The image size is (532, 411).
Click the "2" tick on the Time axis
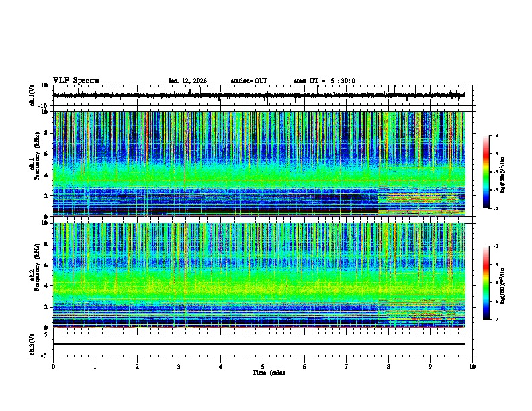pos(137,367)
